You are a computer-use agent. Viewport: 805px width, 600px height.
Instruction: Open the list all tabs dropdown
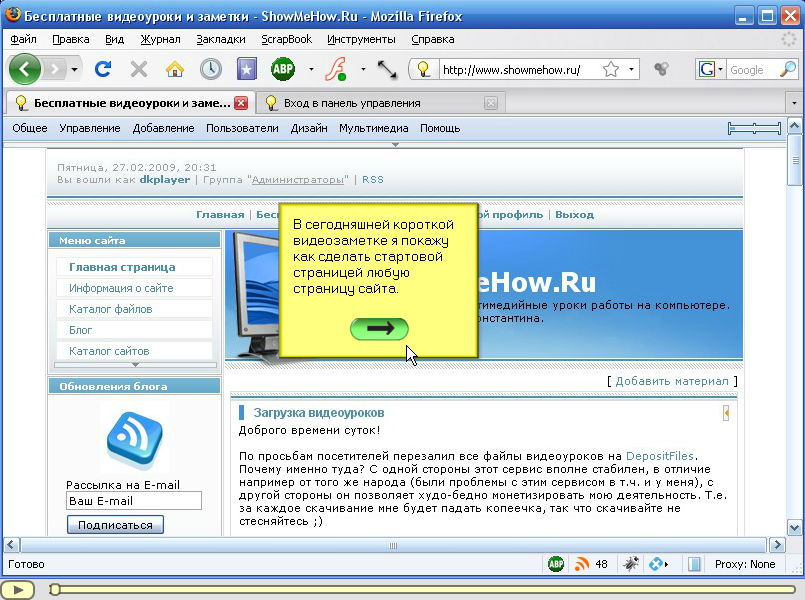[794, 103]
